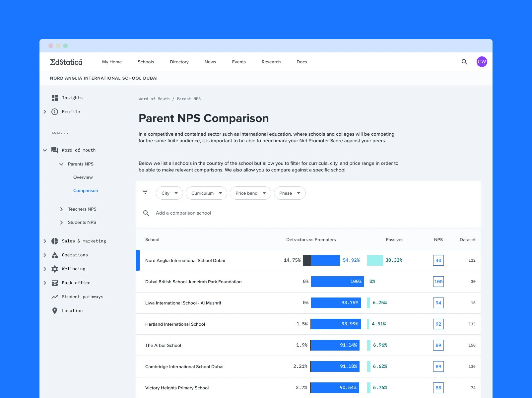This screenshot has height=398, width=532.
Task: Click the Student pathways trend icon
Action: pos(55,297)
